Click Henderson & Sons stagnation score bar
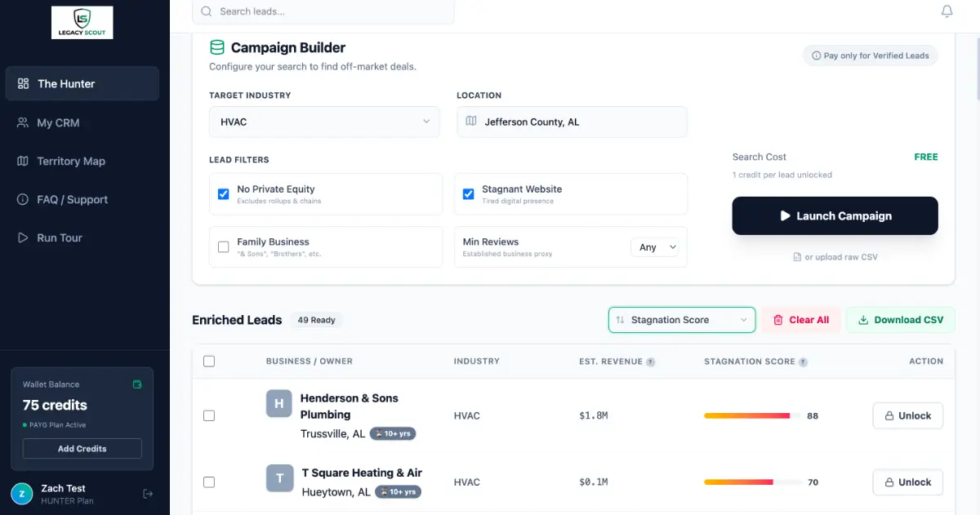The width and height of the screenshot is (980, 515). [x=752, y=415]
